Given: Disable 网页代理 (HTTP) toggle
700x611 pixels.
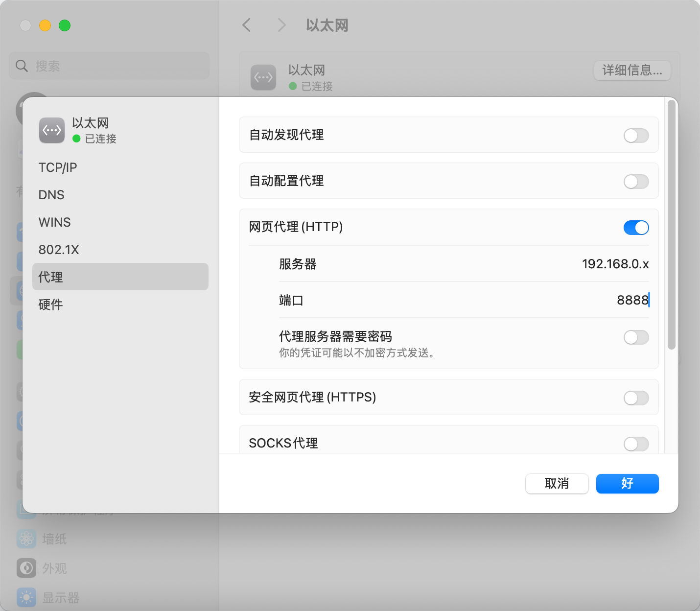Looking at the screenshot, I should (636, 227).
